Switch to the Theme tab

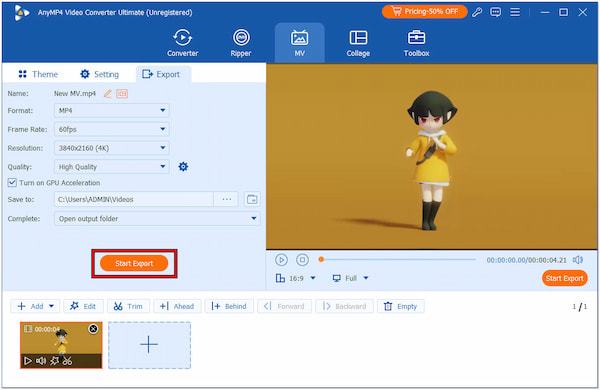coord(38,74)
